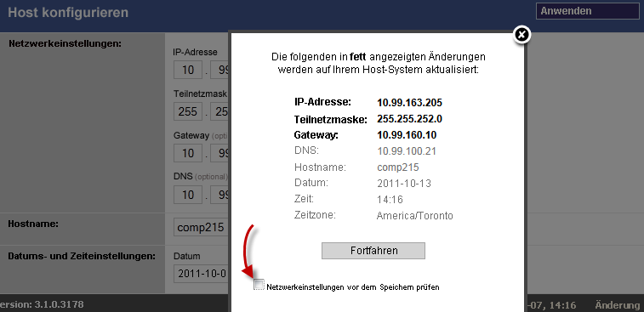Click the grey Hostname: label in dialog
The image size is (644, 312).
(x=321, y=167)
